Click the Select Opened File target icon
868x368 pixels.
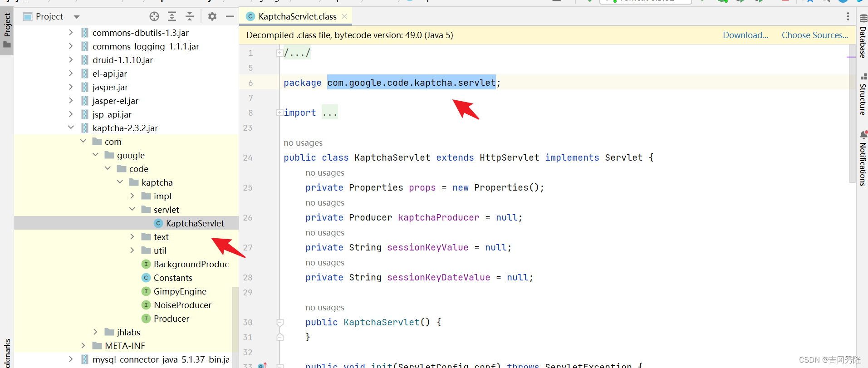tap(154, 17)
